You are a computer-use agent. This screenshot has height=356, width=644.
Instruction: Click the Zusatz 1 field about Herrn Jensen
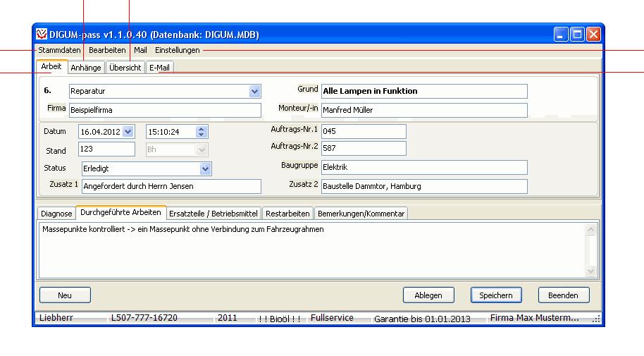(172, 186)
